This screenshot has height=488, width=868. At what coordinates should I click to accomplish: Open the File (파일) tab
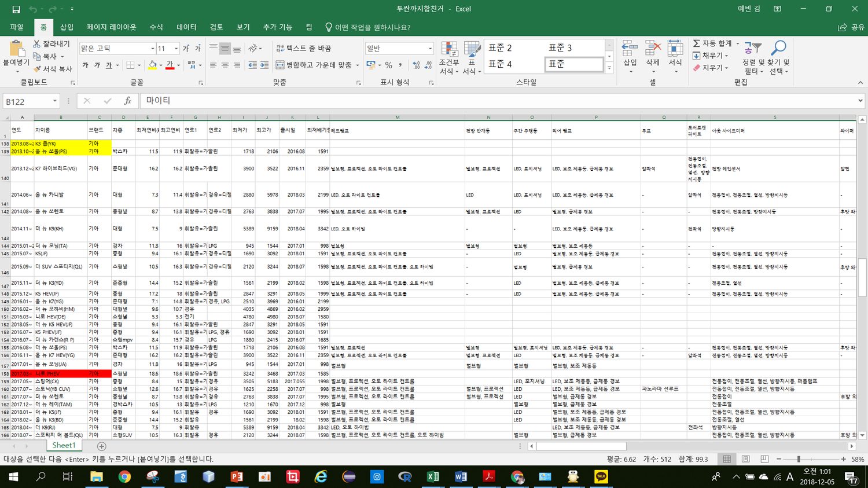pos(17,27)
